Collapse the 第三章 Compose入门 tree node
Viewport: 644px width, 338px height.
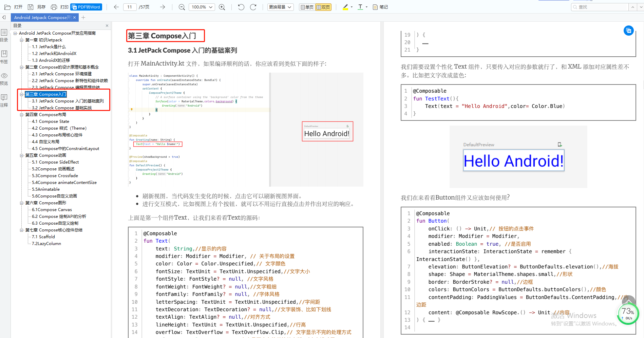(21, 94)
